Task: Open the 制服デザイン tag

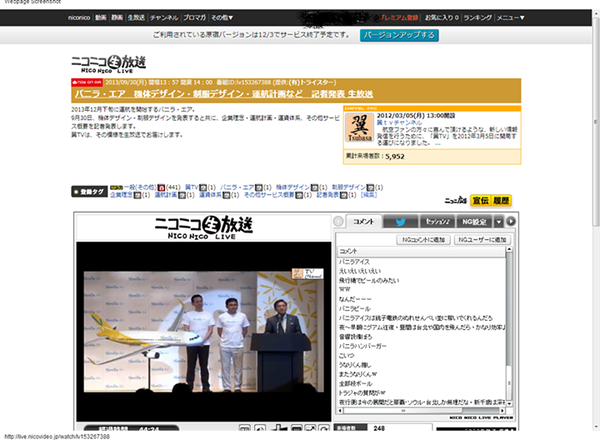Action: click(x=348, y=187)
